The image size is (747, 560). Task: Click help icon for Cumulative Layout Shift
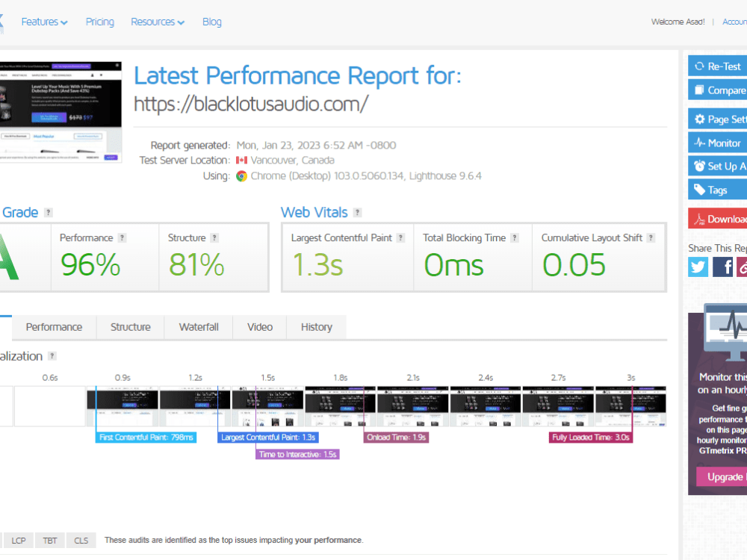coord(651,237)
